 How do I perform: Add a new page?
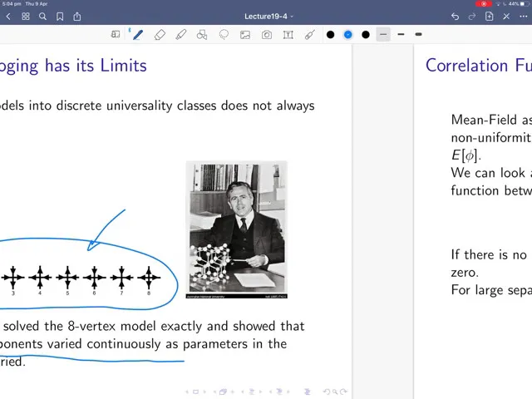point(490,17)
